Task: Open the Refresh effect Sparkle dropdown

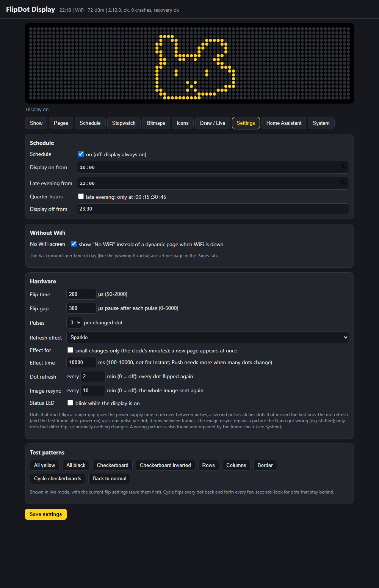Action: click(x=208, y=337)
